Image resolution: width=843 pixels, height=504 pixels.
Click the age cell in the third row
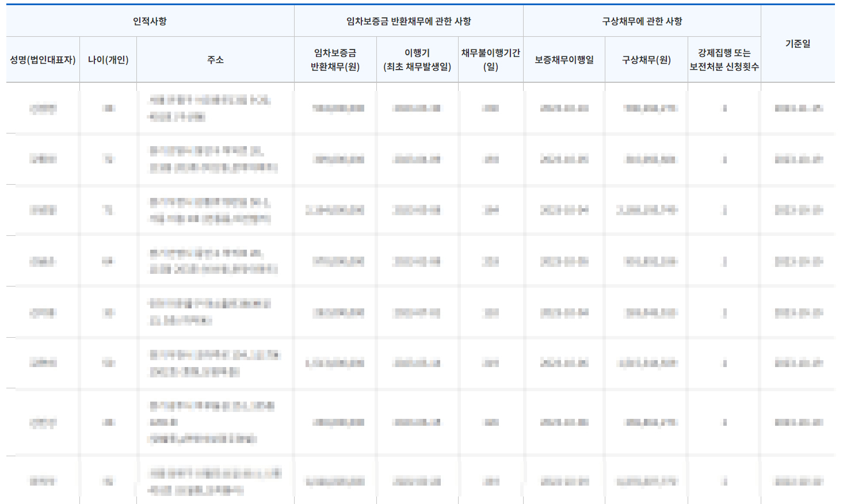click(x=108, y=210)
